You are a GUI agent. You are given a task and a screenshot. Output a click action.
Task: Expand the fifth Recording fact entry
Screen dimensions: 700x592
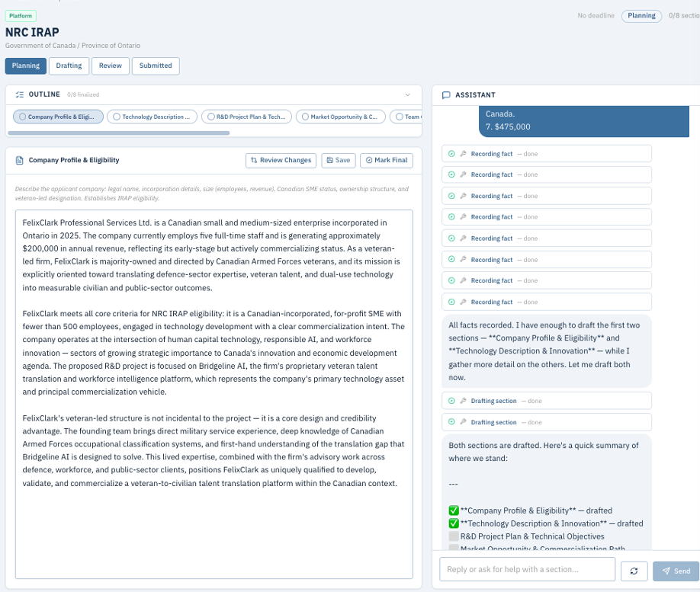[x=547, y=238]
